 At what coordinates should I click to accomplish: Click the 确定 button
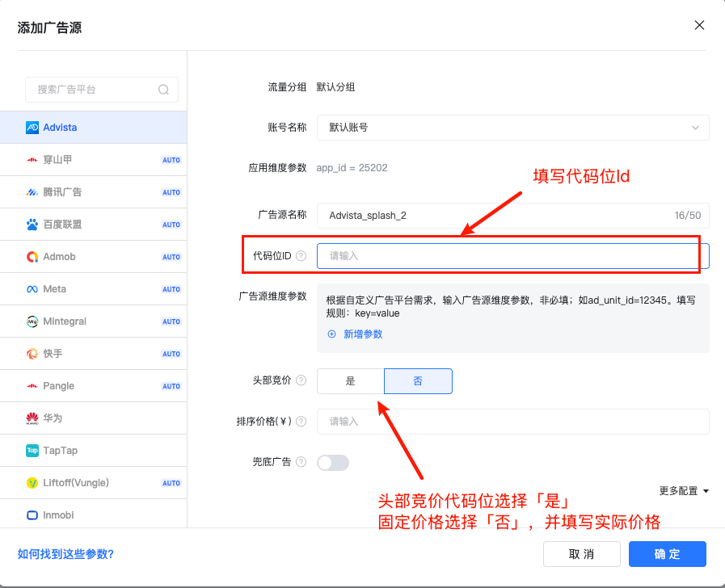point(668,554)
